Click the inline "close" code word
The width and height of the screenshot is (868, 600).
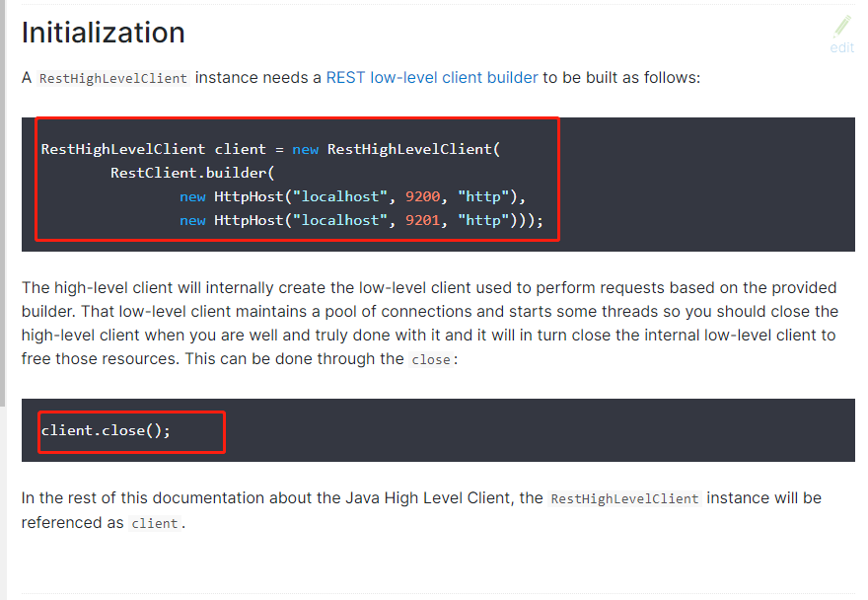point(430,360)
